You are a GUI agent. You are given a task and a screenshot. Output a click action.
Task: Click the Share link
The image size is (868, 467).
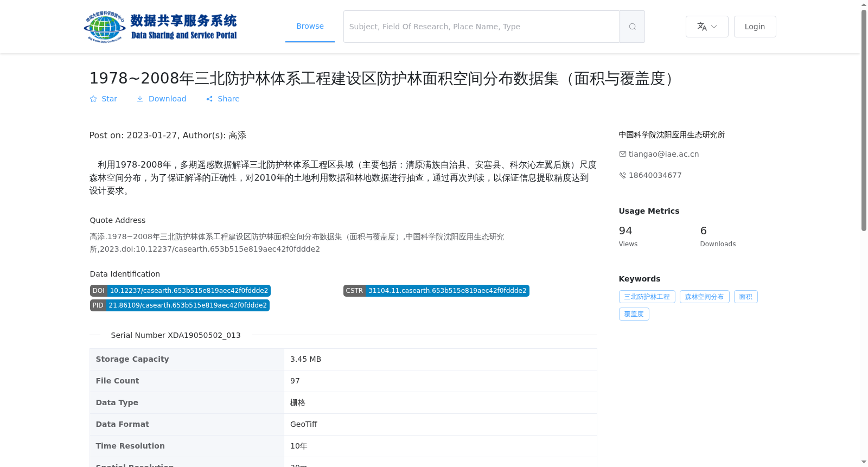click(x=222, y=99)
